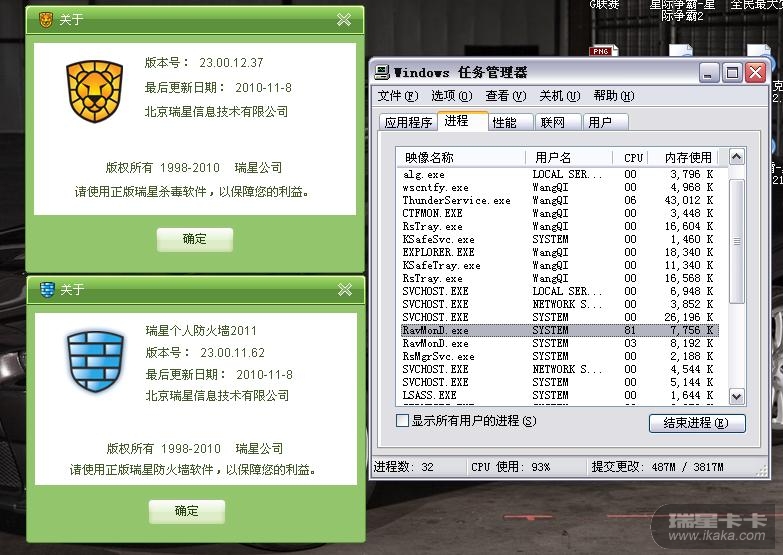Click 确定 in the antivirus About dialog
783x555 pixels.
pyautogui.click(x=195, y=239)
